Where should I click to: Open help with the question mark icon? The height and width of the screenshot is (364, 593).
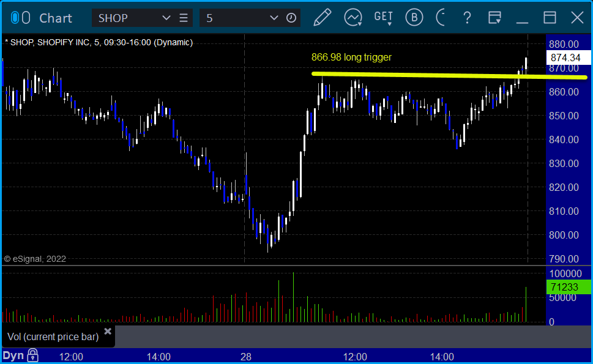tap(467, 18)
